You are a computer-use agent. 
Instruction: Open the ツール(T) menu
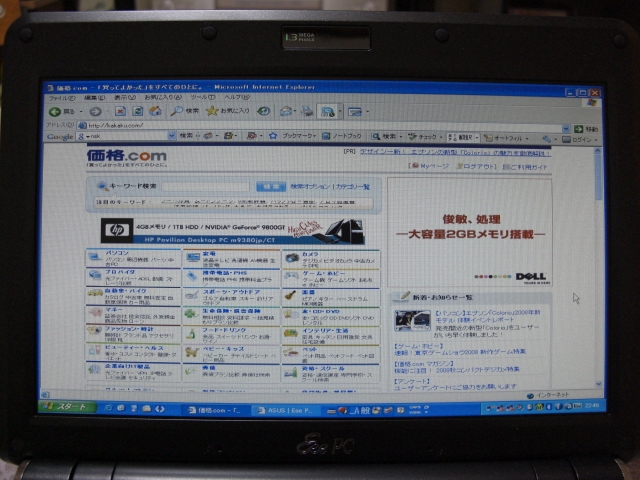point(202,98)
